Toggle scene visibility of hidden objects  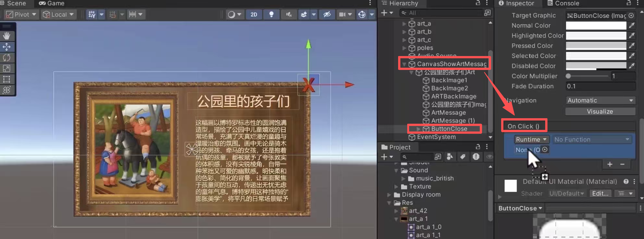coord(327,15)
